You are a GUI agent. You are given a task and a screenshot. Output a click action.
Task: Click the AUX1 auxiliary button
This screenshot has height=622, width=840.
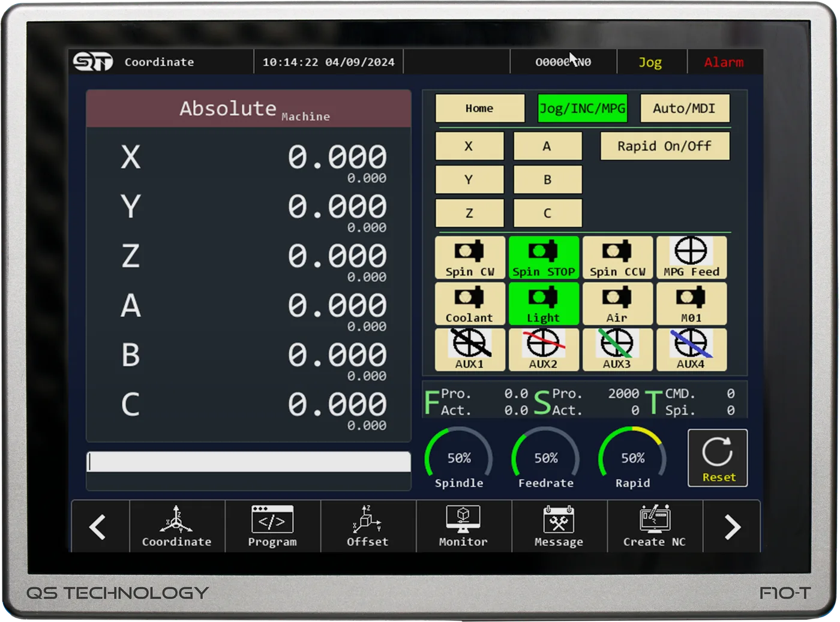tap(470, 350)
